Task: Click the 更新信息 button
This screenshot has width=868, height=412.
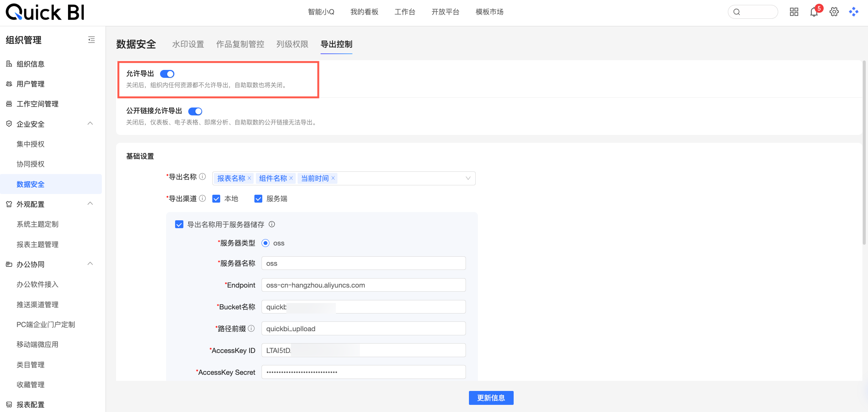Action: point(491,398)
